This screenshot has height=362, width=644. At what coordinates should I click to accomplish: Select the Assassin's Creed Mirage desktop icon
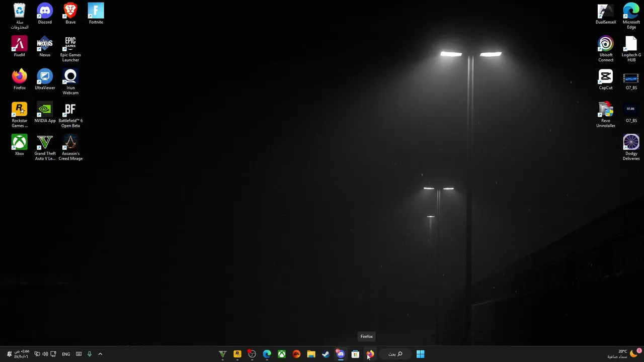[x=70, y=148]
